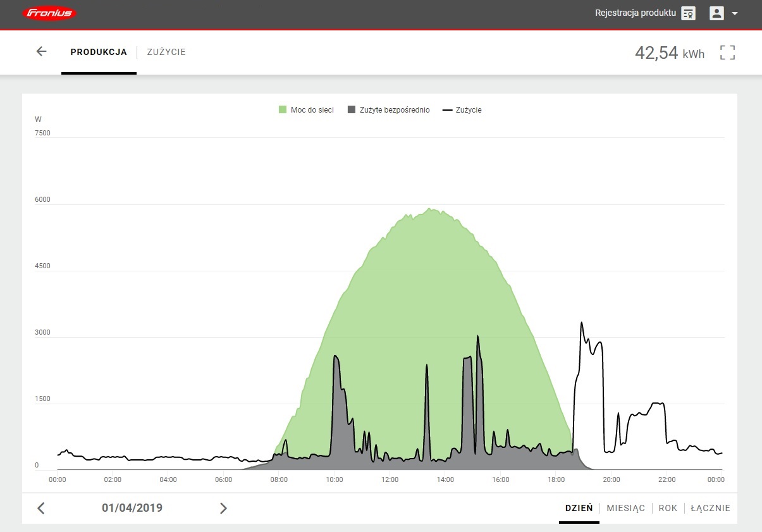762x532 pixels.
Task: Click the Fronius logo
Action: [49, 13]
